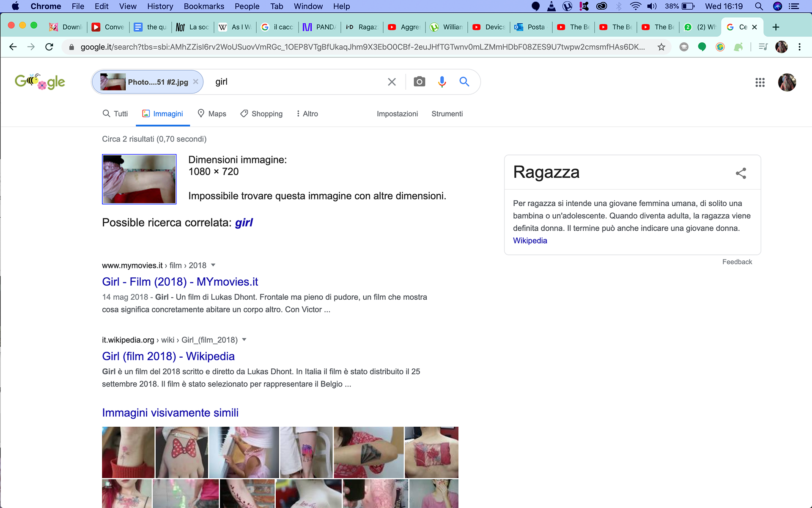Open the red bow hand tattoo thumbnail
The height and width of the screenshot is (508, 812).
pyautogui.click(x=182, y=452)
